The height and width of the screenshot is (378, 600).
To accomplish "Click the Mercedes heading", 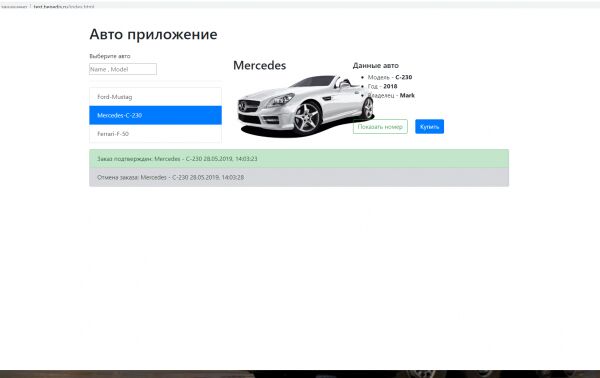I will point(259,65).
